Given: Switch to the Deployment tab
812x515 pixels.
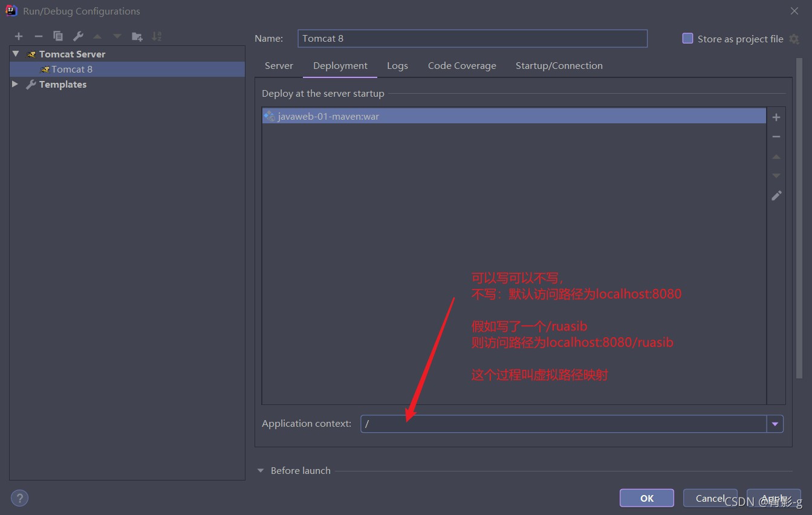Looking at the screenshot, I should [x=340, y=66].
